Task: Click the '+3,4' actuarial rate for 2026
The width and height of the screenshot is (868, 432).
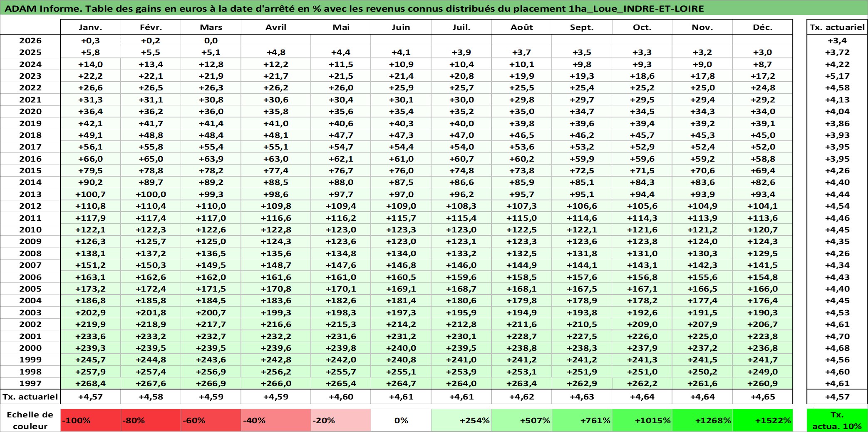Action: 837,40
